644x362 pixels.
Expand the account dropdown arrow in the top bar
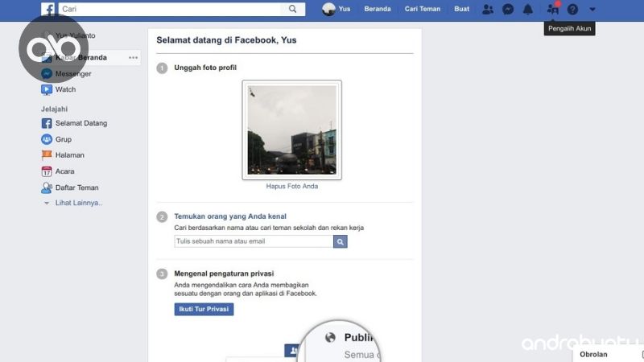pyautogui.click(x=592, y=9)
